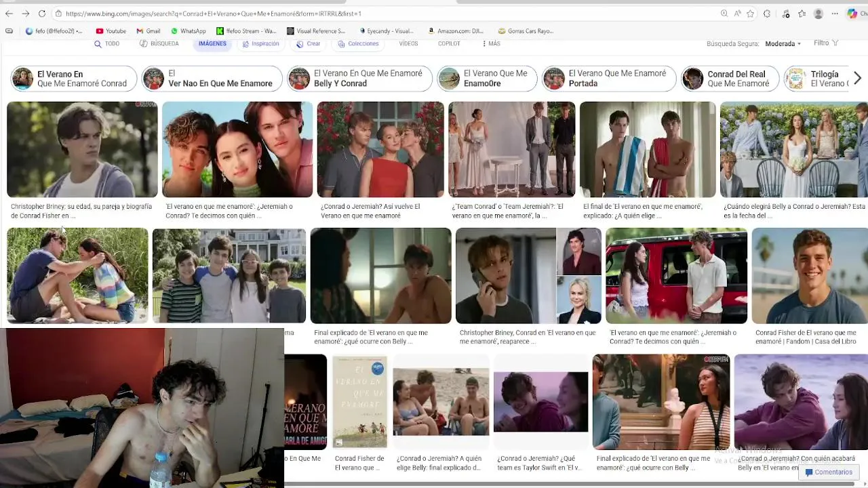Open the Colecciones tab
Screen dimensions: 868x488
(x=358, y=43)
